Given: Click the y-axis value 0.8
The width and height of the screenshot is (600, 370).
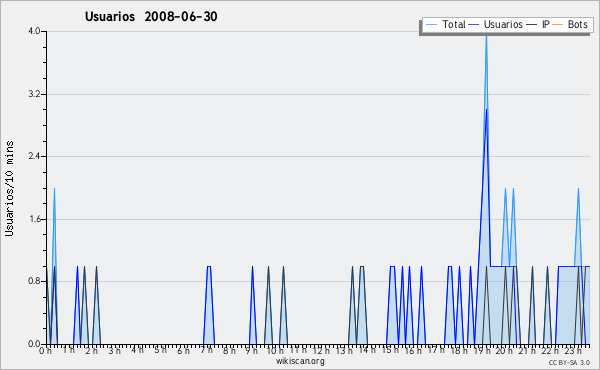Looking at the screenshot, I should click(34, 281).
